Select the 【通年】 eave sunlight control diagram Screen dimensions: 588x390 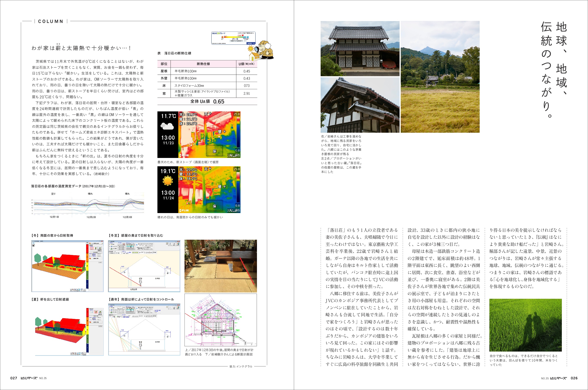click(144, 330)
